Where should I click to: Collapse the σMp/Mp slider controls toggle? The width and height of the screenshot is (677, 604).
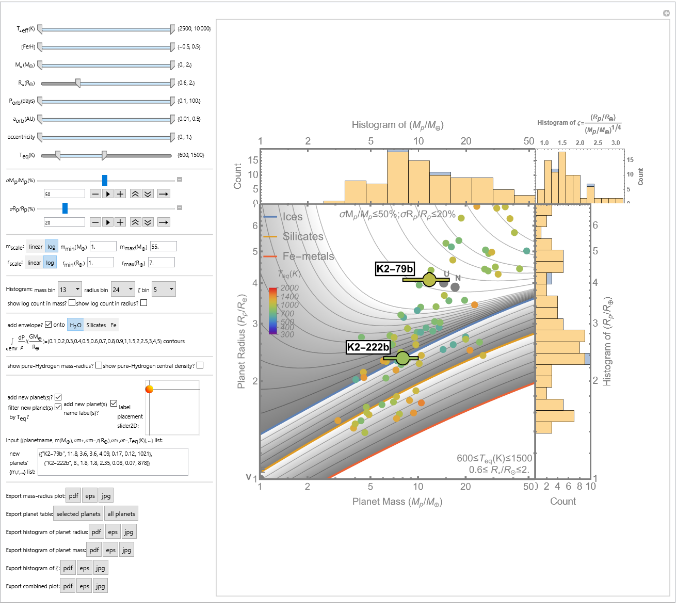[179, 180]
